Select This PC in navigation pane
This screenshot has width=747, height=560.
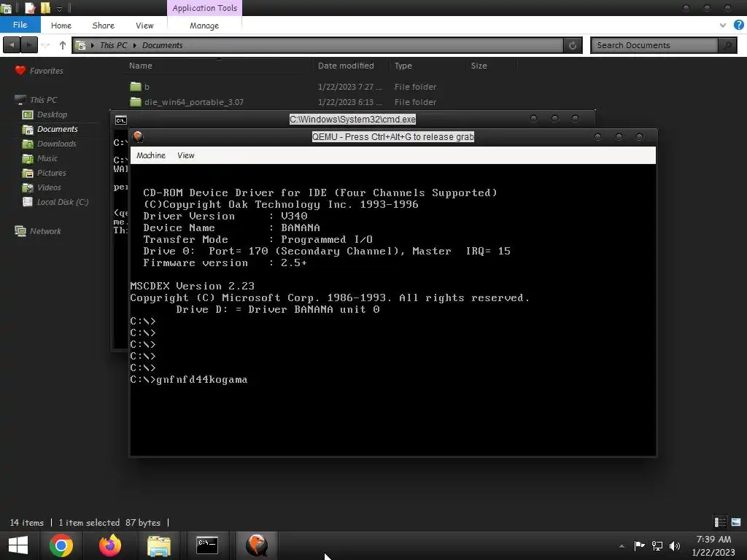[x=36, y=99]
